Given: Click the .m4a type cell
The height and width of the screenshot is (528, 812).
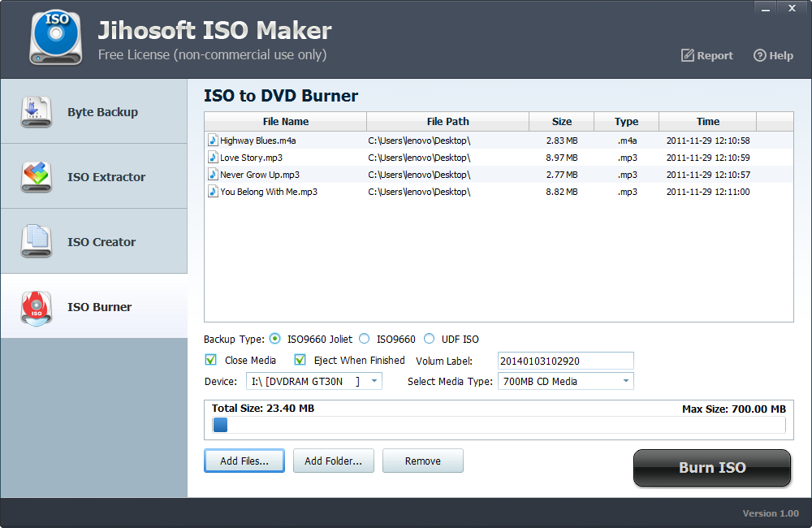Looking at the screenshot, I should click(627, 141).
